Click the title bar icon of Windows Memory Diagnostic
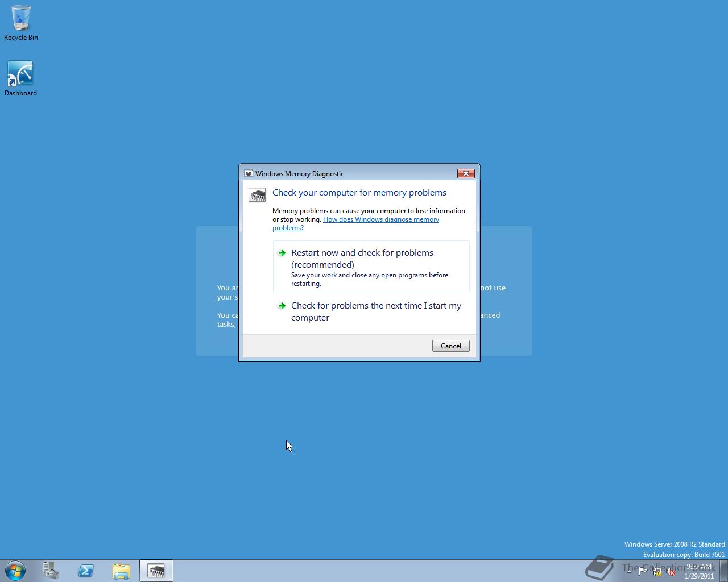Viewport: 728px width, 582px height. click(x=249, y=174)
